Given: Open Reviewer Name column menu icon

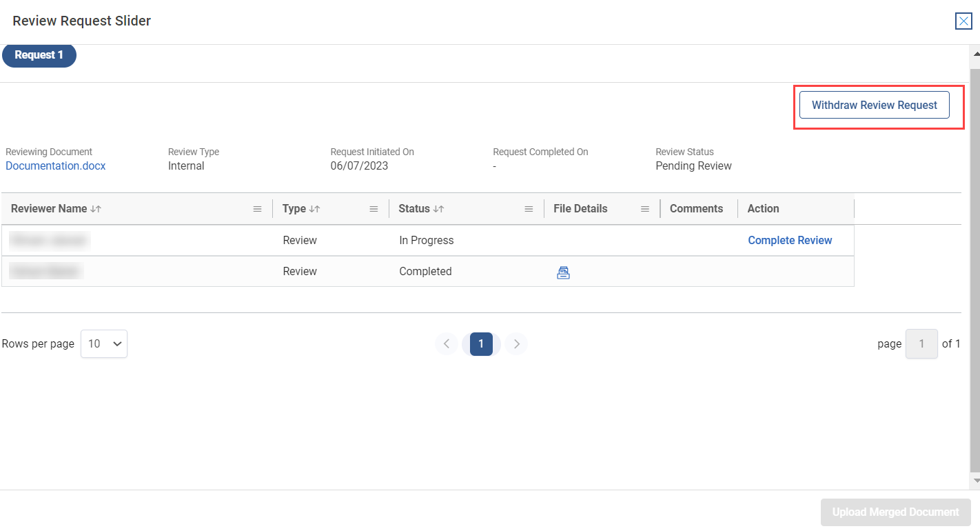Looking at the screenshot, I should pos(257,209).
